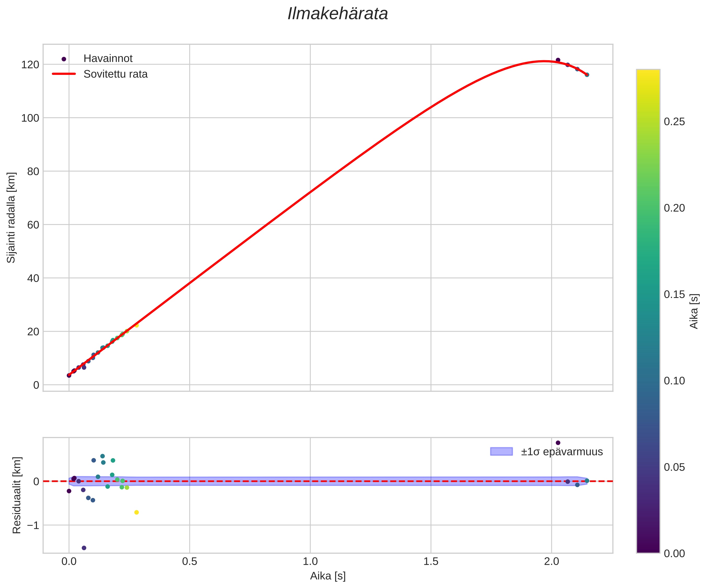Click the yellow residual point below zero
The width and height of the screenshot is (706, 588).
(x=136, y=512)
